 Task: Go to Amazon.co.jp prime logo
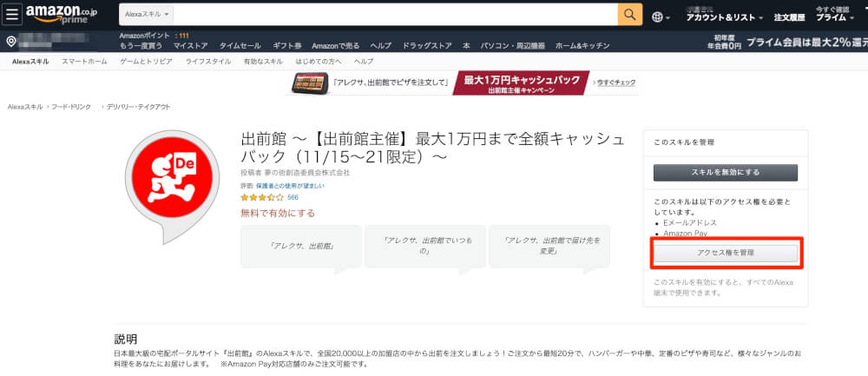pos(61,15)
